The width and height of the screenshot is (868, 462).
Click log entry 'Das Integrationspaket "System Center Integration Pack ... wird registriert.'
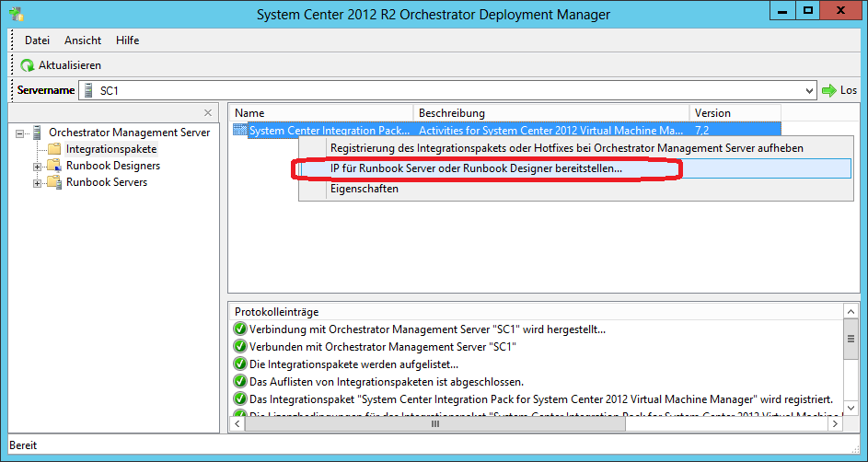coord(541,398)
